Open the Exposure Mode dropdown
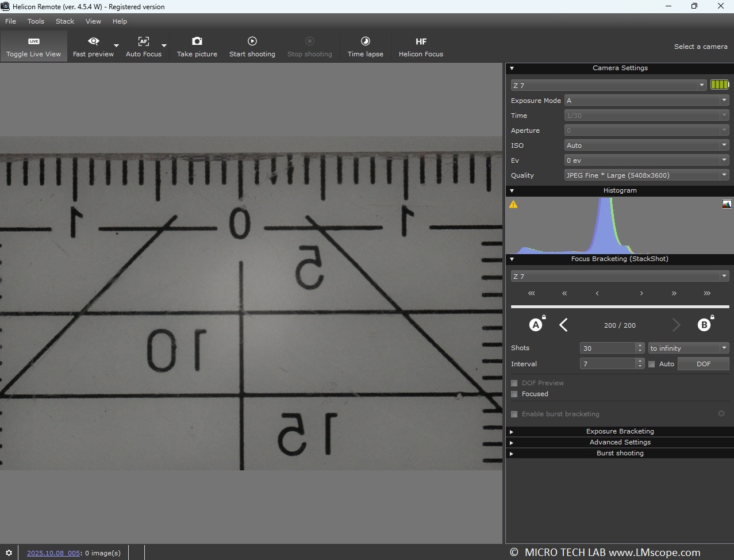Screen dimensions: 734x560 (646, 101)
